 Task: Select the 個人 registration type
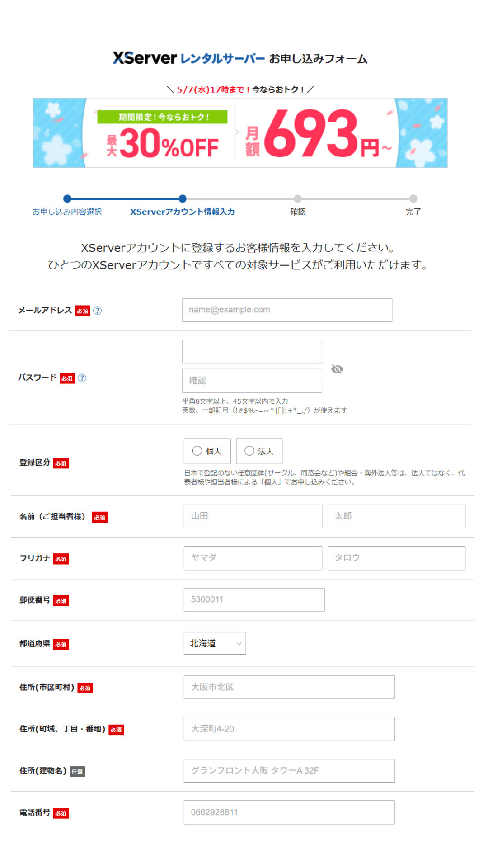207,451
